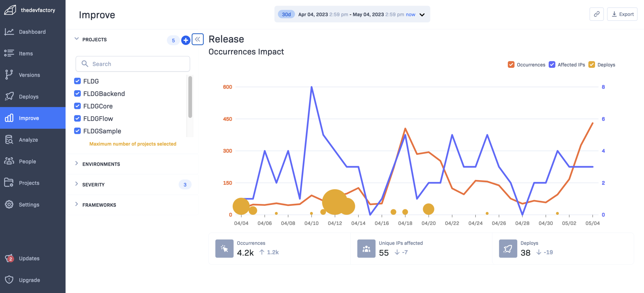Click the Updates bell icon with badge
This screenshot has width=644, height=293.
click(x=9, y=258)
